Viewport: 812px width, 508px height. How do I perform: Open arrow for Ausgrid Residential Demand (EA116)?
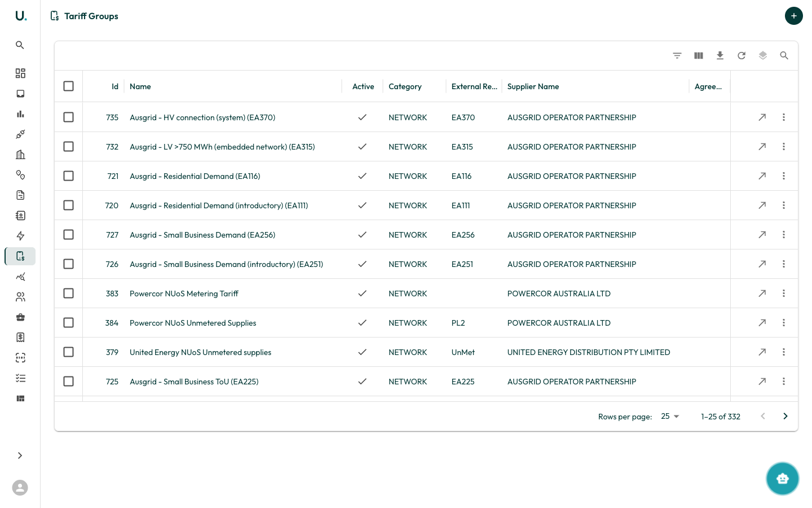pos(762,176)
